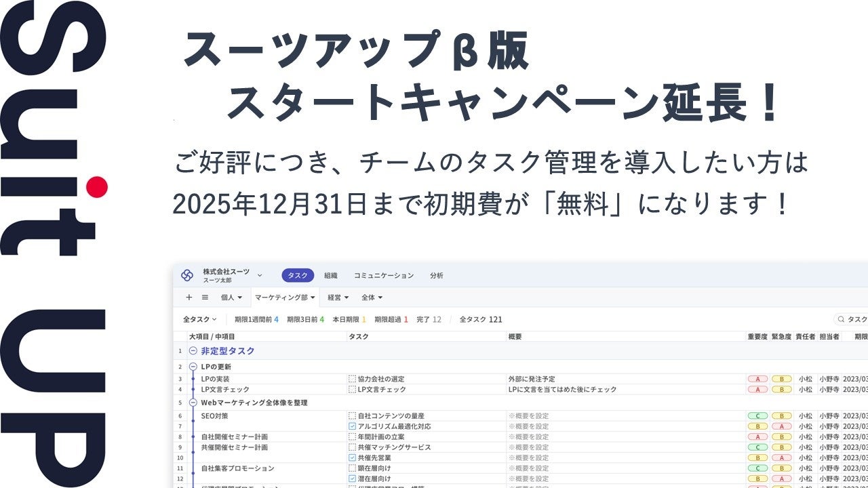This screenshot has width=868, height=488.
Task: Click the 担当者 column header
Action: coord(829,336)
